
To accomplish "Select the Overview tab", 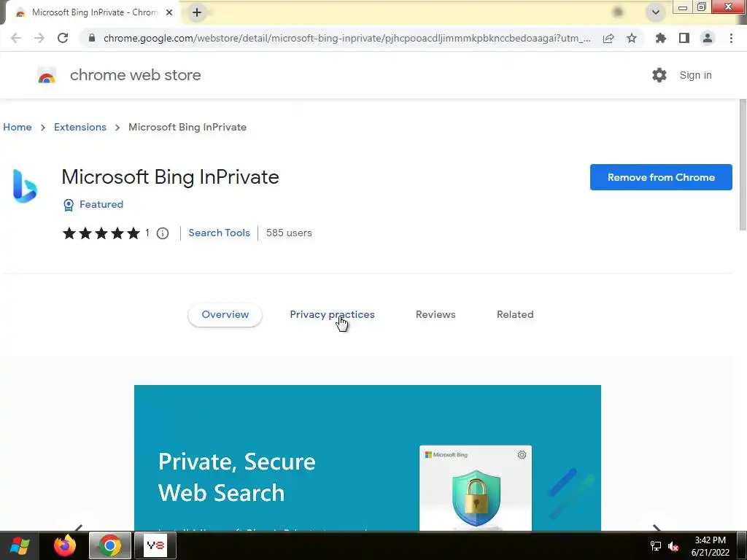I will coord(225,315).
